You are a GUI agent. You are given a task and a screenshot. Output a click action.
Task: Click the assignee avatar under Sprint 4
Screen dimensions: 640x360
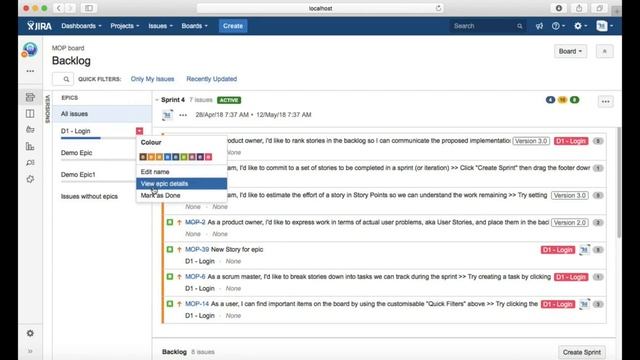click(x=167, y=115)
